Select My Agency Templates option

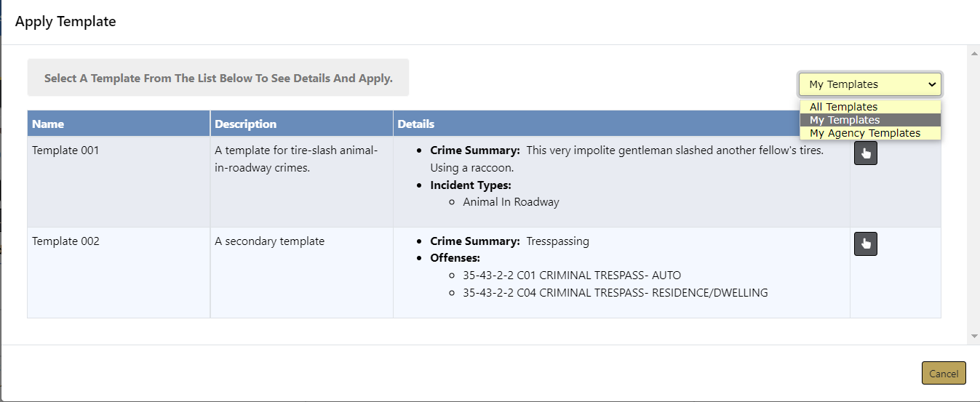tap(864, 133)
